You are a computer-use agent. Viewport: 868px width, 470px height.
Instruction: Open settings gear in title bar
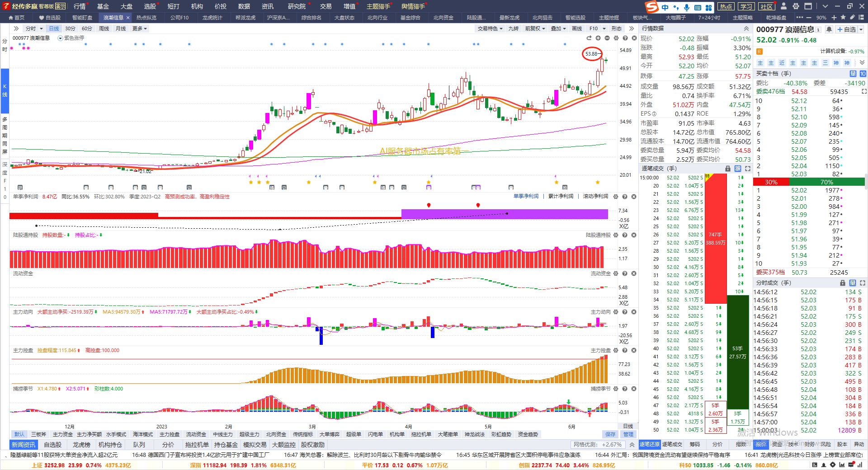[796, 6]
